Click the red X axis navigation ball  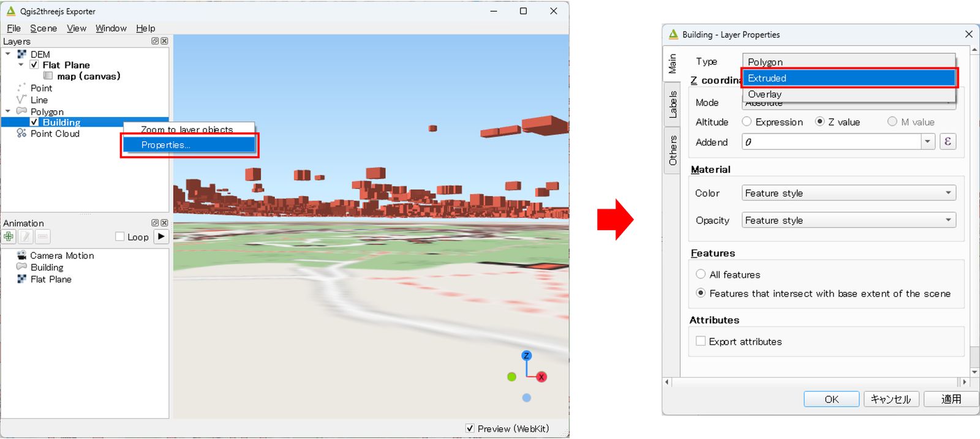[x=541, y=377]
